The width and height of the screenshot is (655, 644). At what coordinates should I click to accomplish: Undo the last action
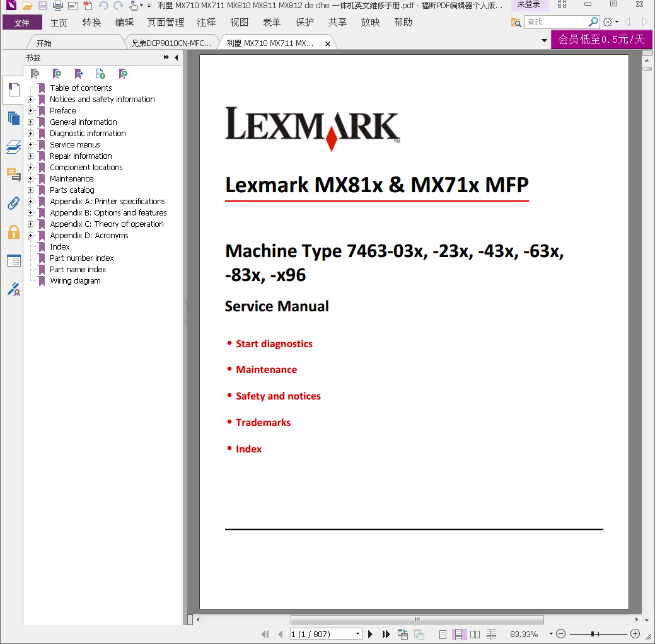[103, 6]
